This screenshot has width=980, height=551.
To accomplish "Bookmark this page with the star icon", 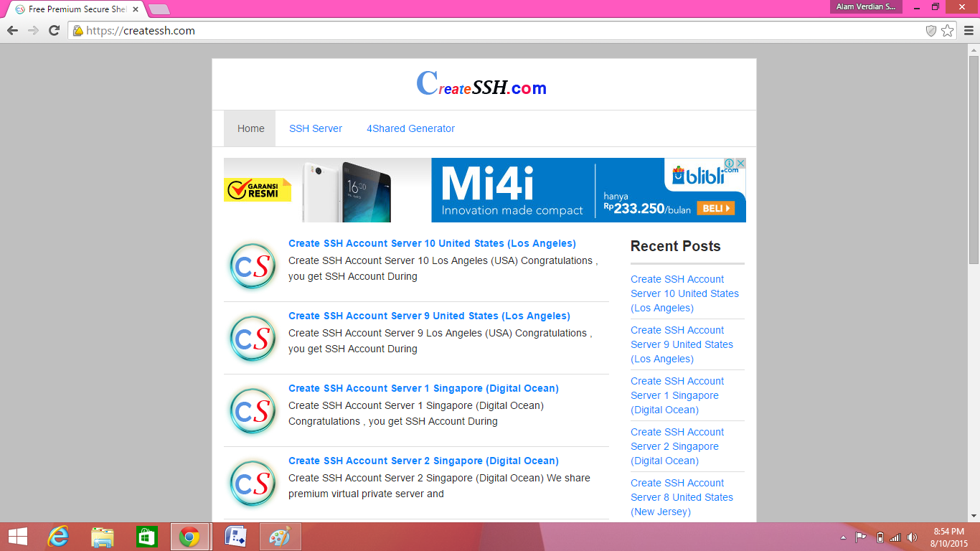I will tap(948, 31).
